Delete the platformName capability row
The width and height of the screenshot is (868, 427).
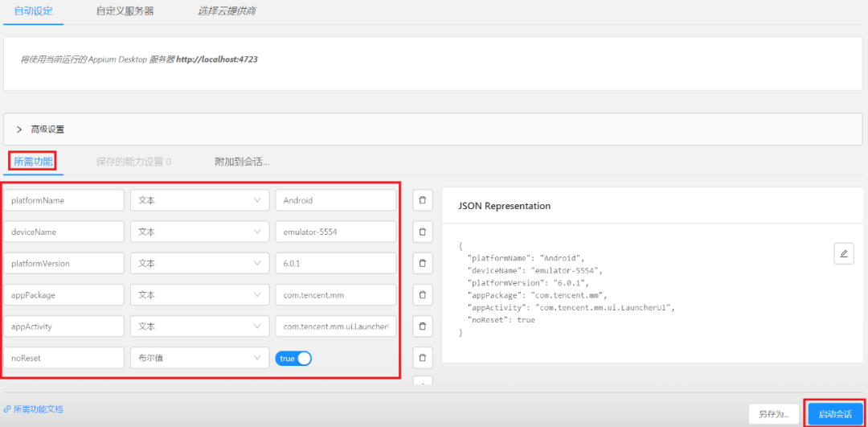[423, 200]
